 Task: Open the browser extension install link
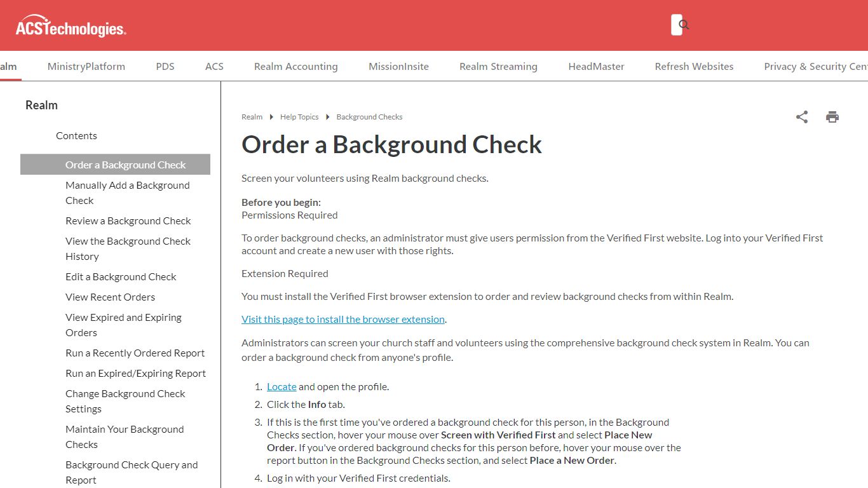point(343,319)
